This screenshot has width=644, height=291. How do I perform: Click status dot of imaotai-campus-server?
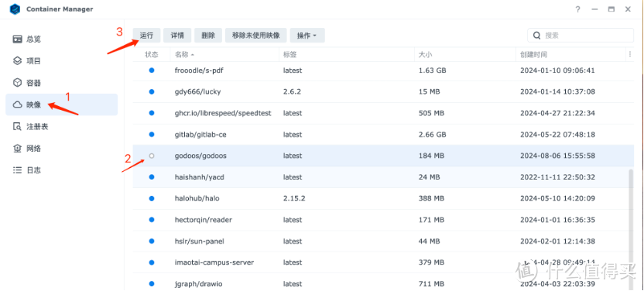click(x=152, y=262)
